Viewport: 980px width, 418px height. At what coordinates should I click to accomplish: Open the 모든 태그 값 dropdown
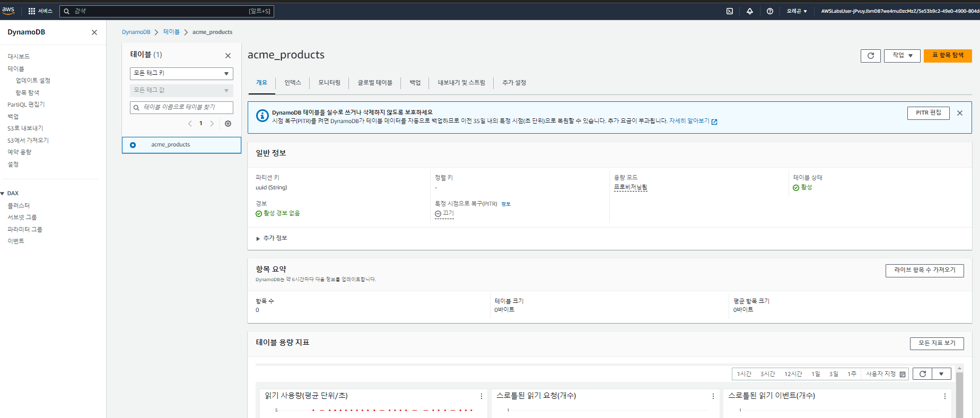pyautogui.click(x=181, y=91)
